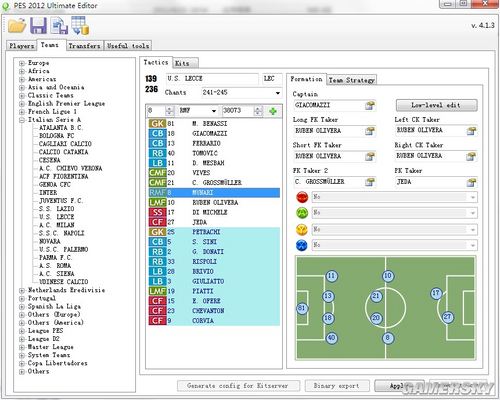Image resolution: width=500 pixels, height=400 pixels.
Task: Click the green plus add player icon
Action: click(x=273, y=111)
